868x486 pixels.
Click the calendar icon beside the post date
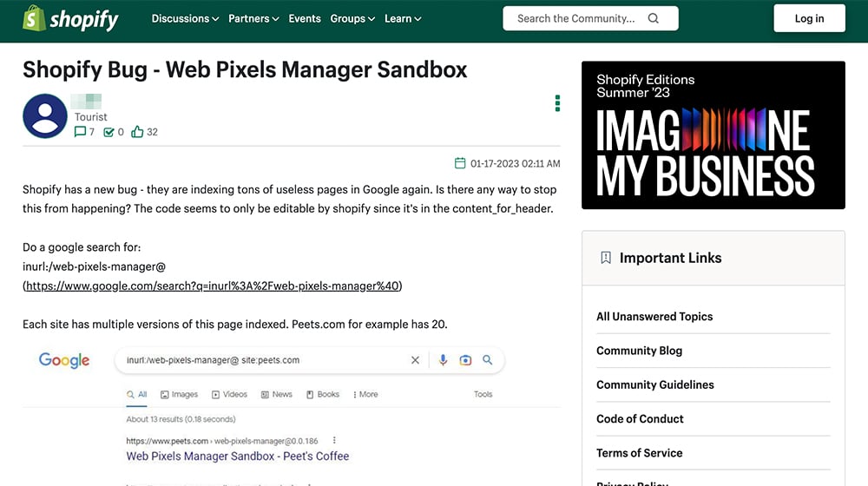point(460,163)
